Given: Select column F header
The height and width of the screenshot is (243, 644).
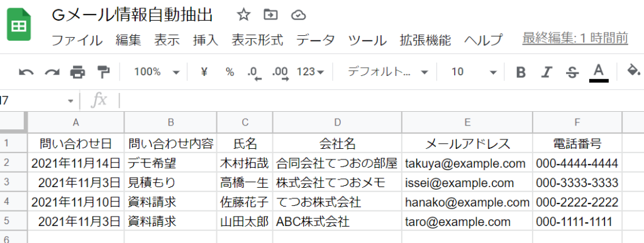Looking at the screenshot, I should pos(577,122).
